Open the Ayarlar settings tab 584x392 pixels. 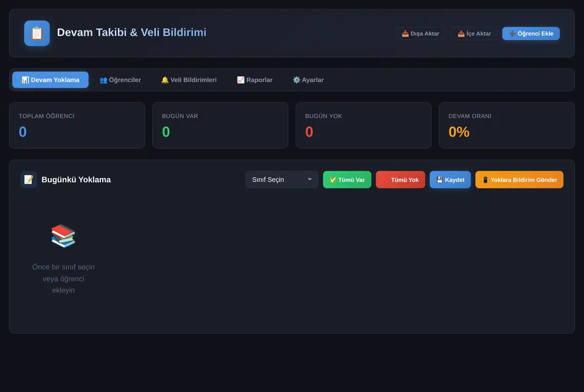[x=308, y=80]
